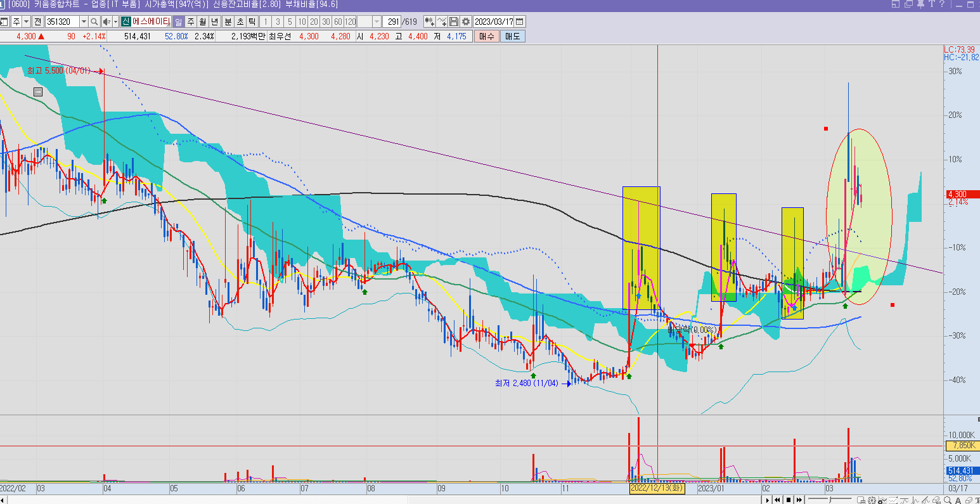Select the daily 일 period button
This screenshot has height=504, width=980.
pyautogui.click(x=178, y=22)
